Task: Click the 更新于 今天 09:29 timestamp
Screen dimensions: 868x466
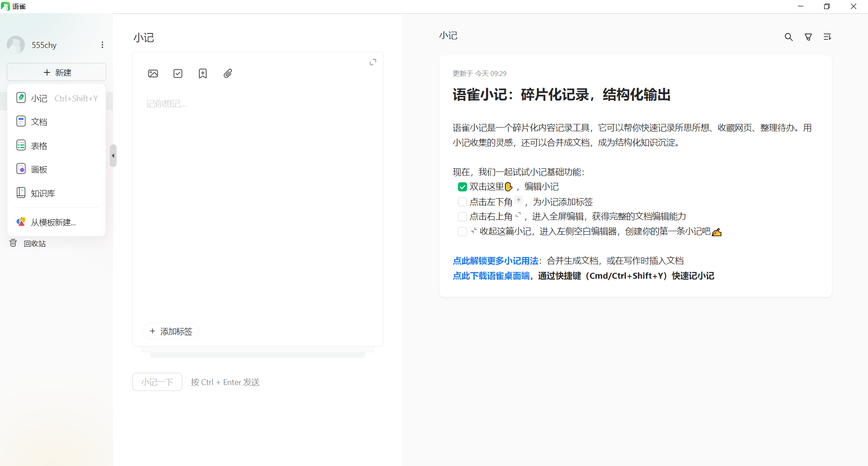Action: [x=479, y=73]
